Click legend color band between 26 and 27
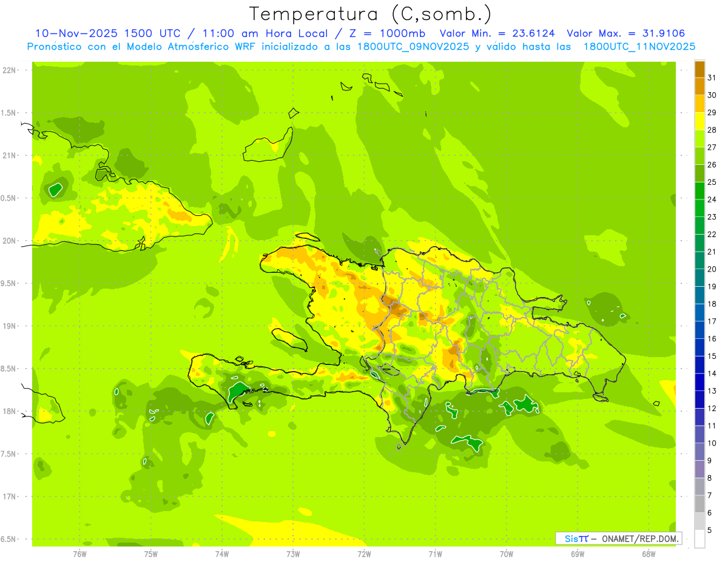728x562 pixels. [699, 156]
